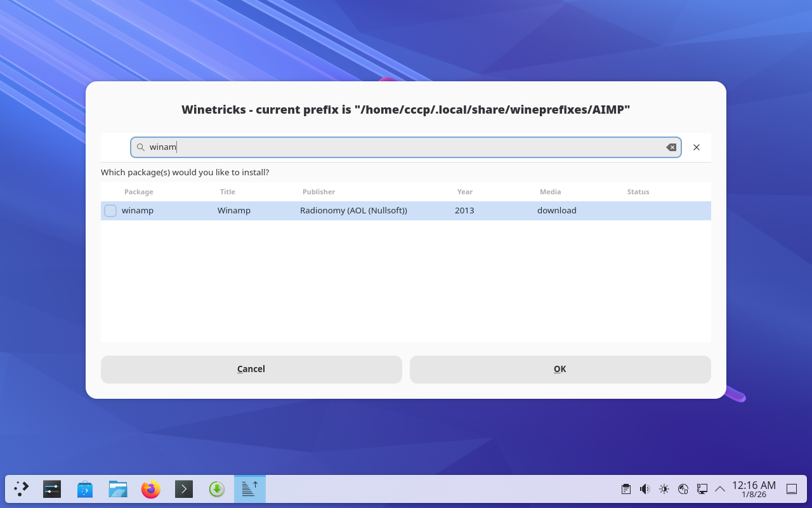Image resolution: width=812 pixels, height=508 pixels.
Task: Open the volume control in the system tray
Action: click(645, 489)
